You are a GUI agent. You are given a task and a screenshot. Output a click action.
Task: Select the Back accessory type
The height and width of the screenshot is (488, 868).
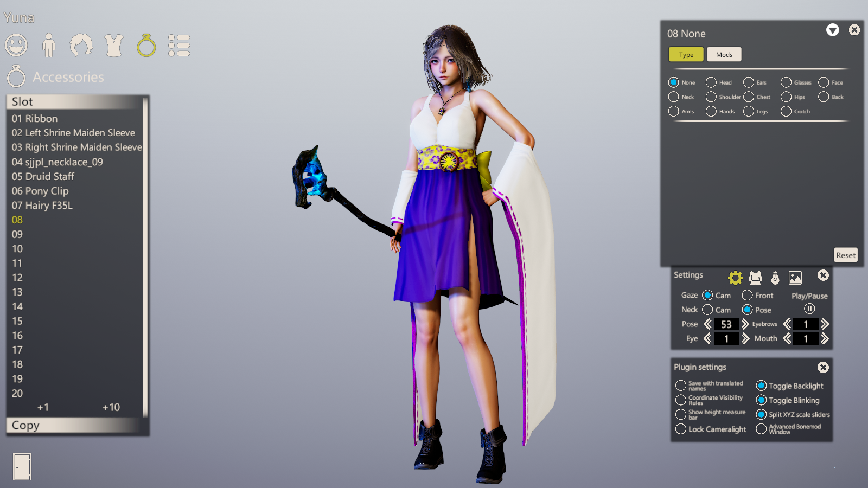(824, 97)
